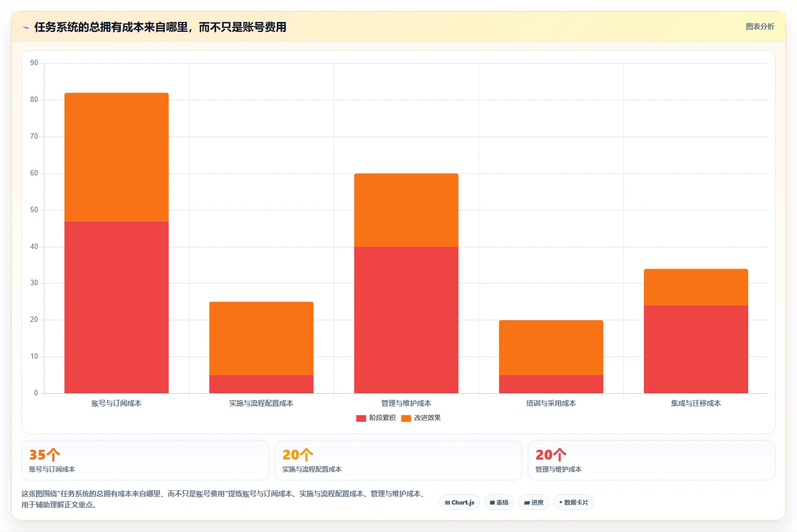Select the red segment of 实施与流程配置成本 bar

261,384
